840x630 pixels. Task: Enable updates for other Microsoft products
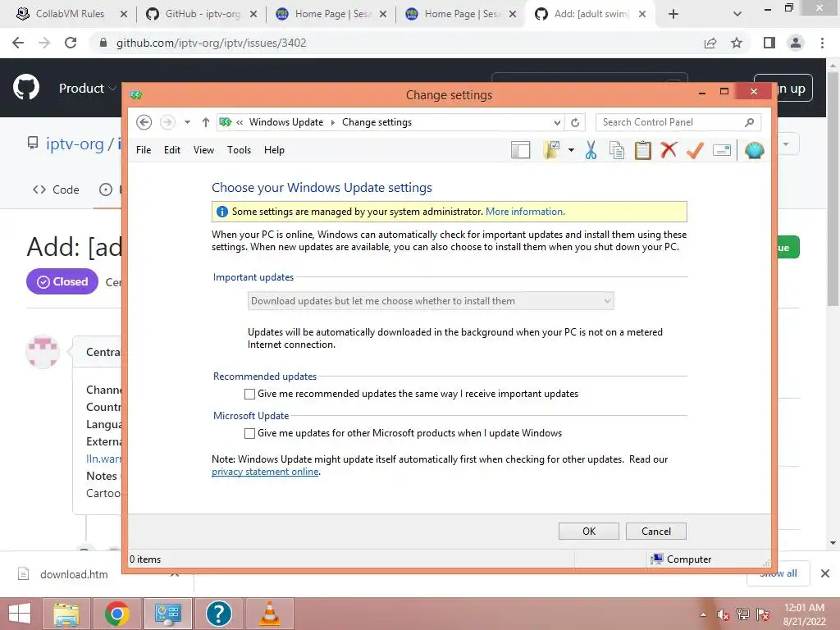click(x=249, y=433)
